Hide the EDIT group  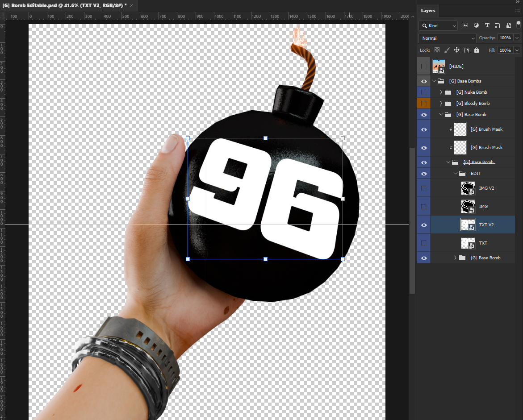point(424,174)
